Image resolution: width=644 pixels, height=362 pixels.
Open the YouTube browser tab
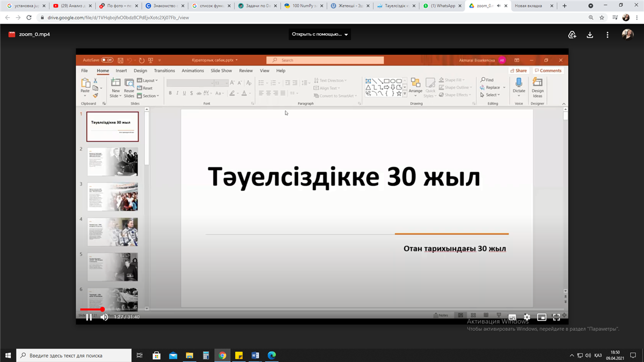pyautogui.click(x=71, y=5)
